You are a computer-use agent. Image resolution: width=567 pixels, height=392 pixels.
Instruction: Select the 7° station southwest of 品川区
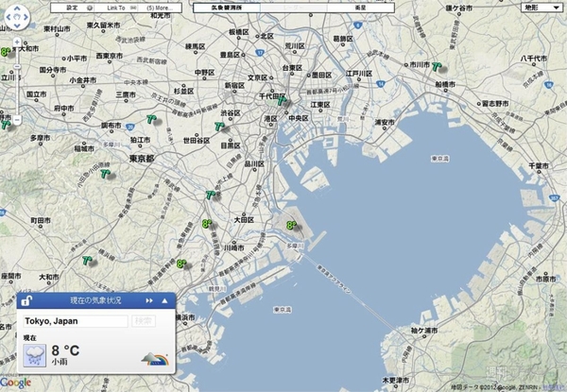coord(211,196)
